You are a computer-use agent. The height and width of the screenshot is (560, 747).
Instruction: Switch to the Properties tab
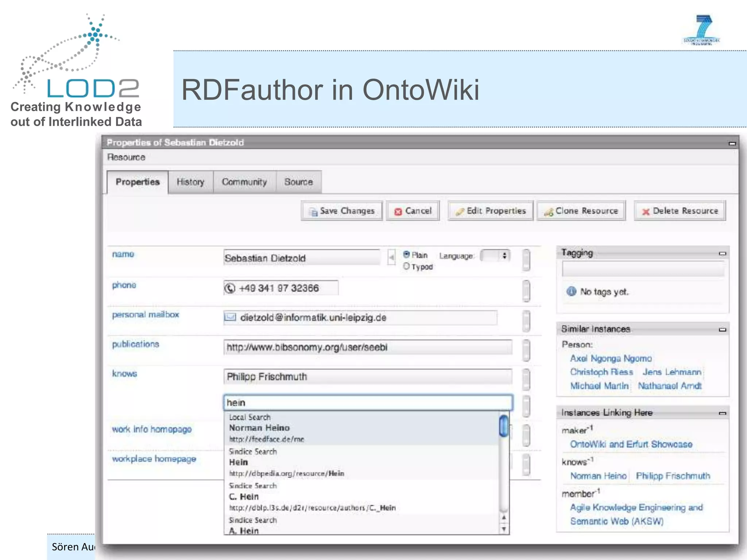point(138,182)
